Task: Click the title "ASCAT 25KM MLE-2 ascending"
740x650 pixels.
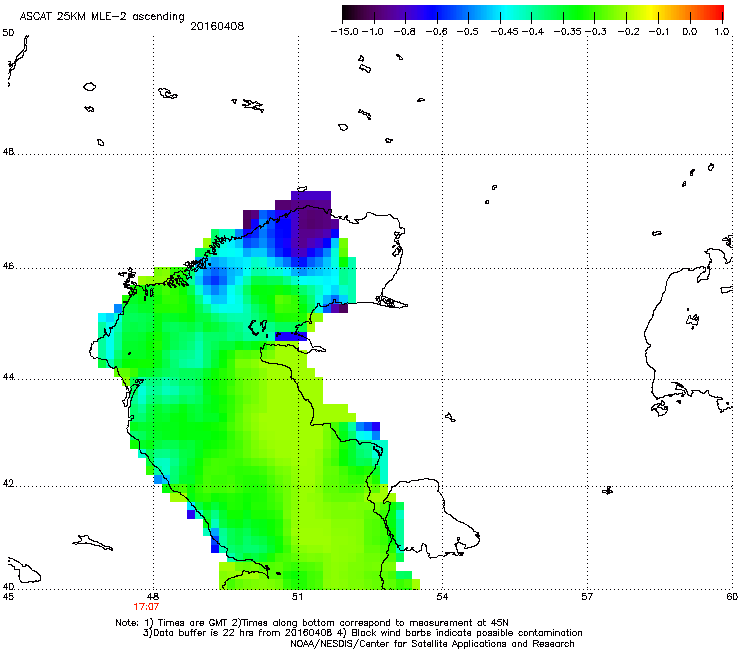Action: [x=102, y=17]
